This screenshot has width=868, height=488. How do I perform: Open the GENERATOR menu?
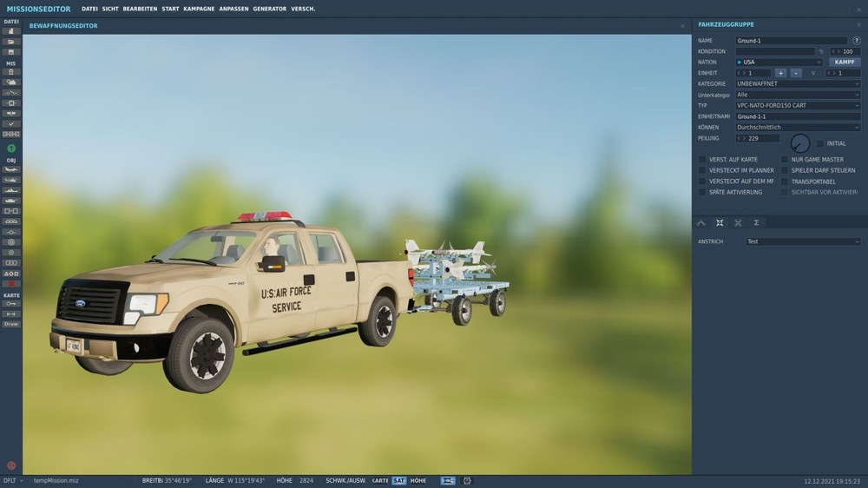[x=270, y=9]
